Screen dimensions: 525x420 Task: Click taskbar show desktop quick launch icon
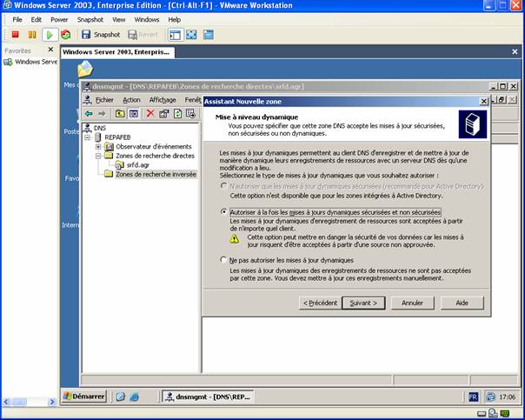coord(121,397)
